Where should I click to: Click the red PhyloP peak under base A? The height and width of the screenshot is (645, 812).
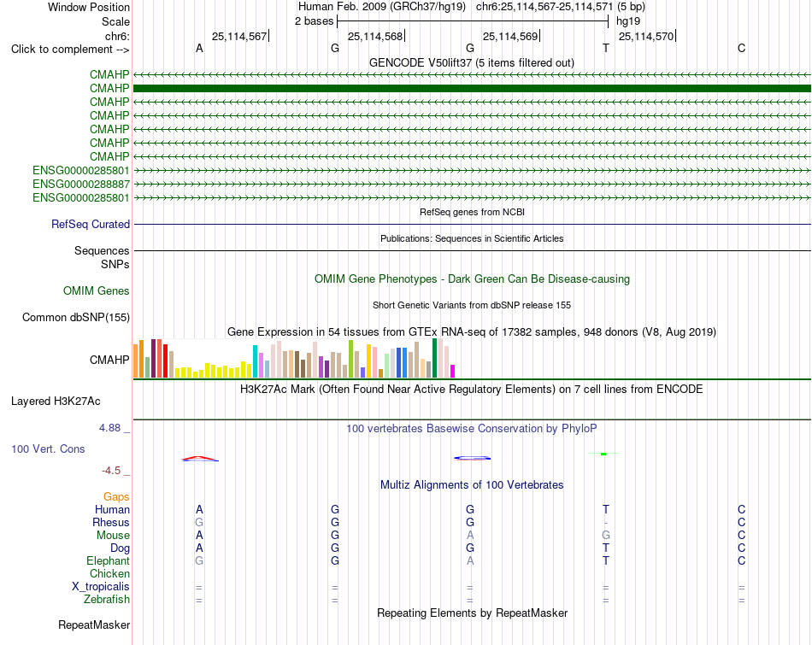tap(200, 458)
